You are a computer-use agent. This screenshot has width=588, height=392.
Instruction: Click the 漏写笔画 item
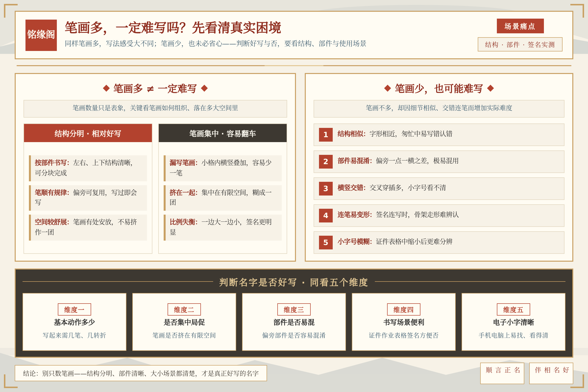coord(222,168)
